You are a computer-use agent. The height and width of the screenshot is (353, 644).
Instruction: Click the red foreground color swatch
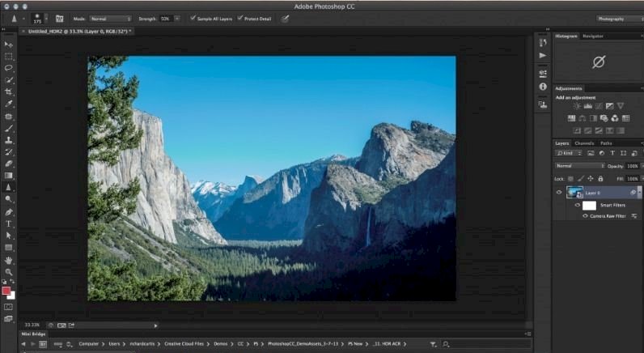click(7, 291)
